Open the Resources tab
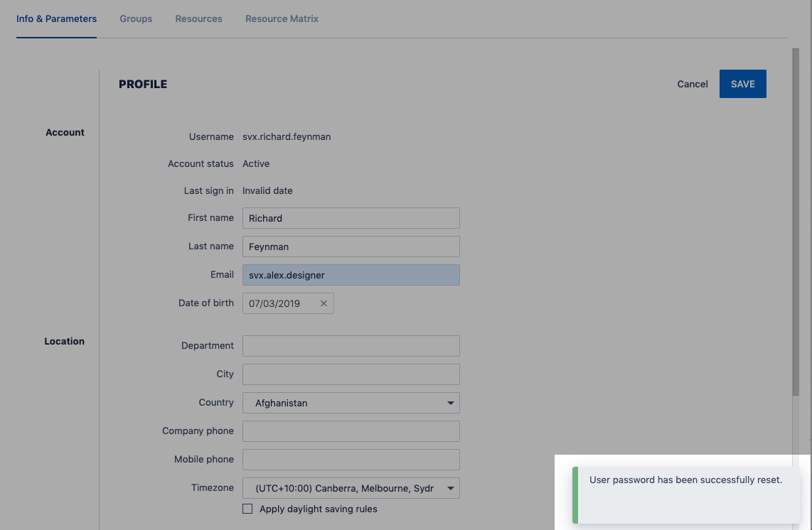This screenshot has width=812, height=530. 198,18
